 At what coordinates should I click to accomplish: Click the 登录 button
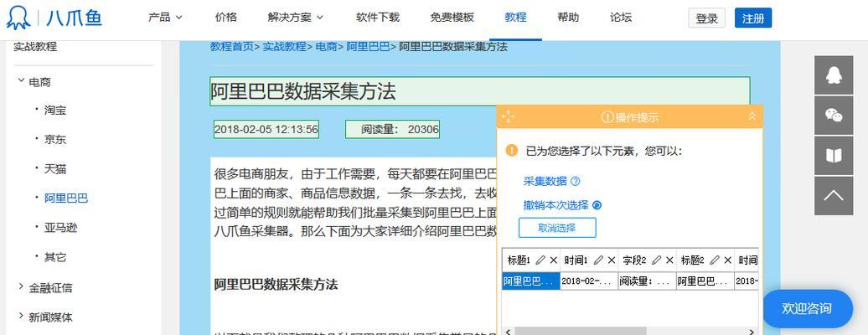click(x=707, y=18)
